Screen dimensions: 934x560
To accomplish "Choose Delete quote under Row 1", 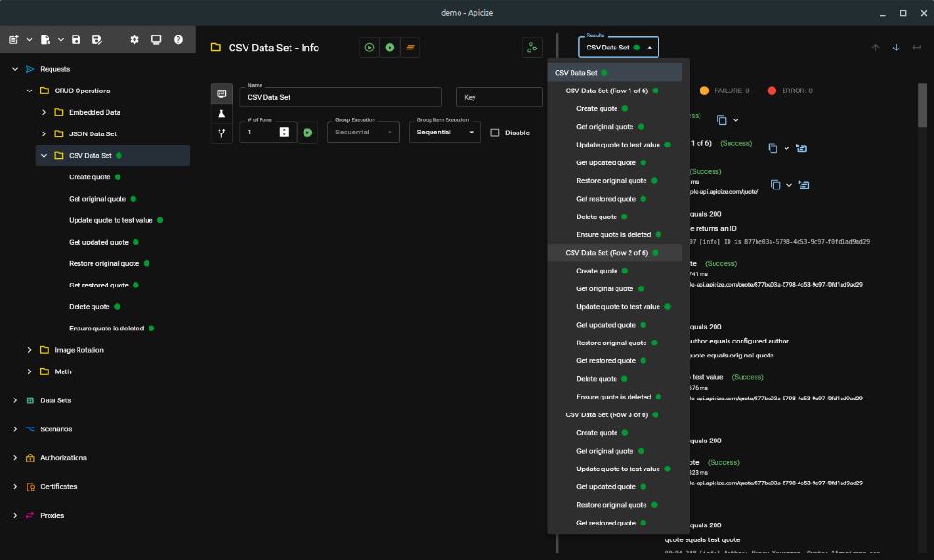I will point(597,217).
